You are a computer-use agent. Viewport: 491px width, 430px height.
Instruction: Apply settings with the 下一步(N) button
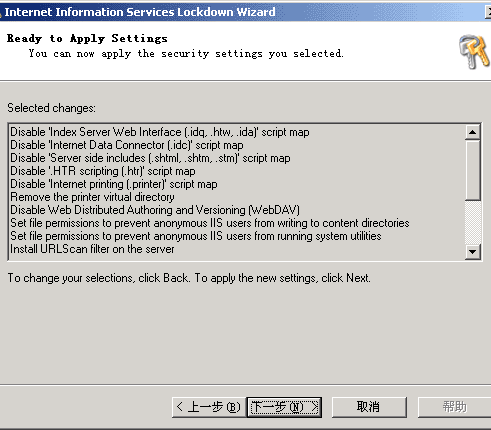pos(284,407)
